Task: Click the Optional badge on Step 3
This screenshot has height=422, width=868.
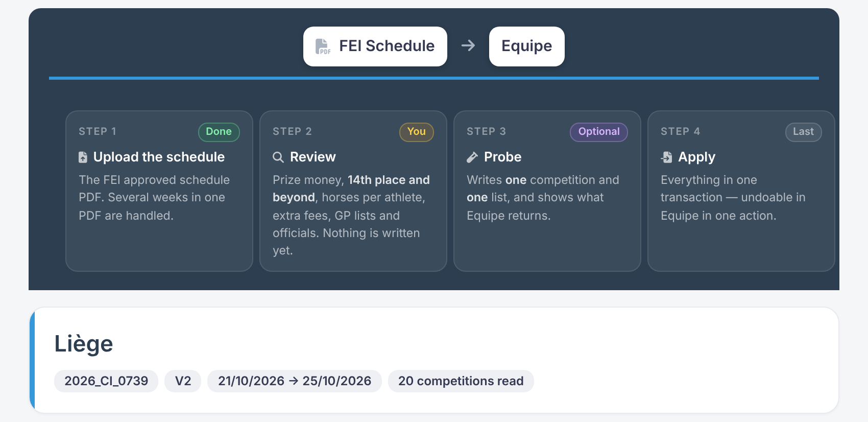Action: click(x=599, y=132)
